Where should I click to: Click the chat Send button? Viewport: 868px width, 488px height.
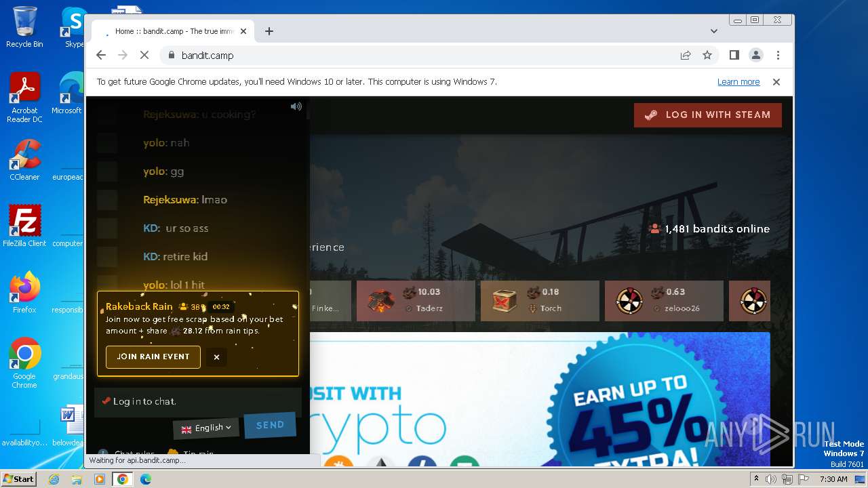click(x=270, y=425)
